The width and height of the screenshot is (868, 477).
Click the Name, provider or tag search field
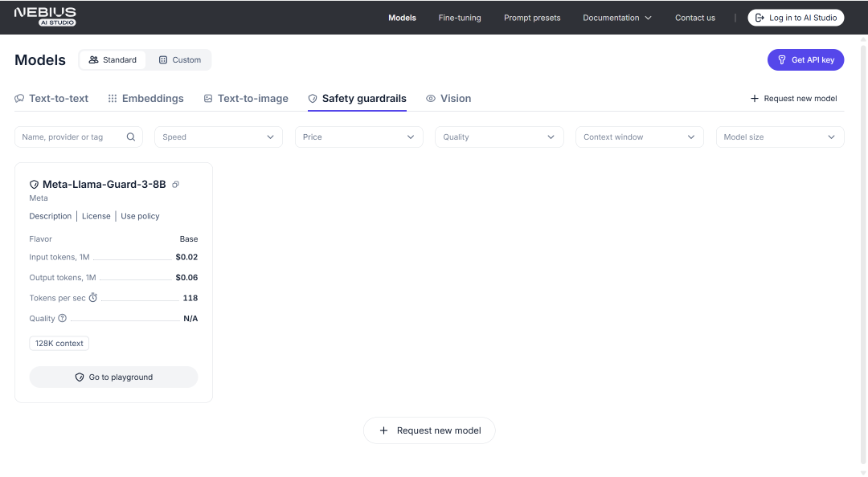click(x=79, y=137)
